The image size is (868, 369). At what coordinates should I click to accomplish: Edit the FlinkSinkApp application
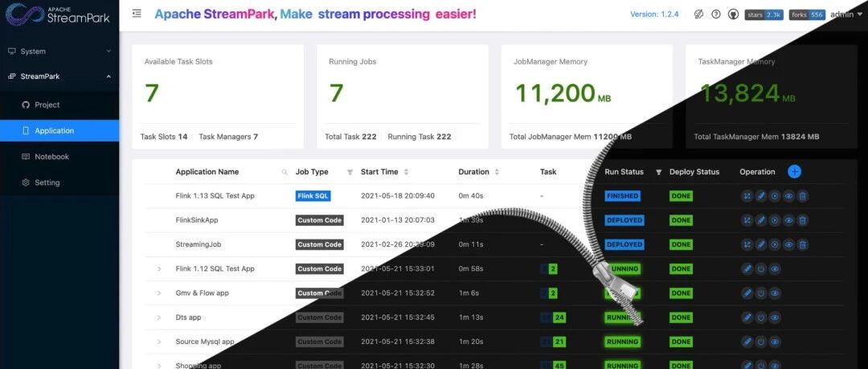(x=761, y=220)
